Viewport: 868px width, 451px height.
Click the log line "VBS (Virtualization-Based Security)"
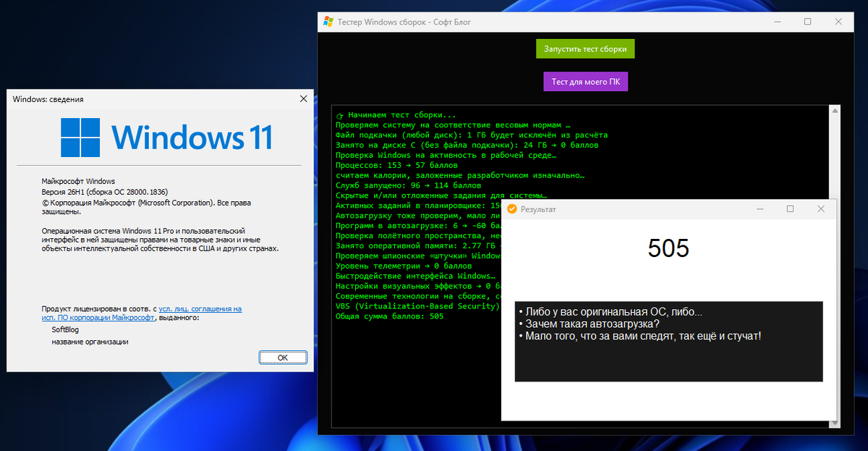[x=417, y=306]
